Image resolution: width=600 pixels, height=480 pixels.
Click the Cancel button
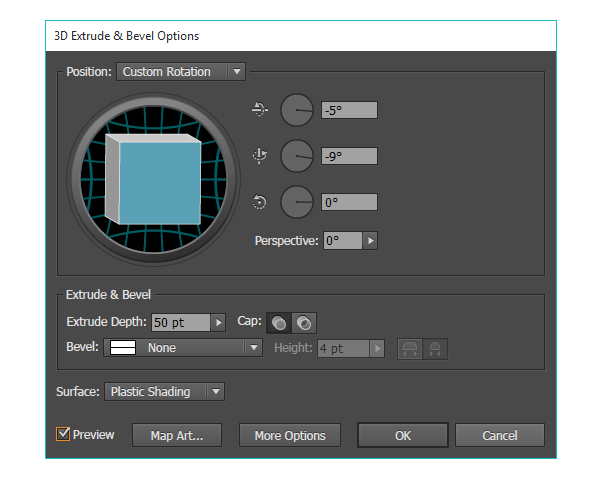pos(499,435)
